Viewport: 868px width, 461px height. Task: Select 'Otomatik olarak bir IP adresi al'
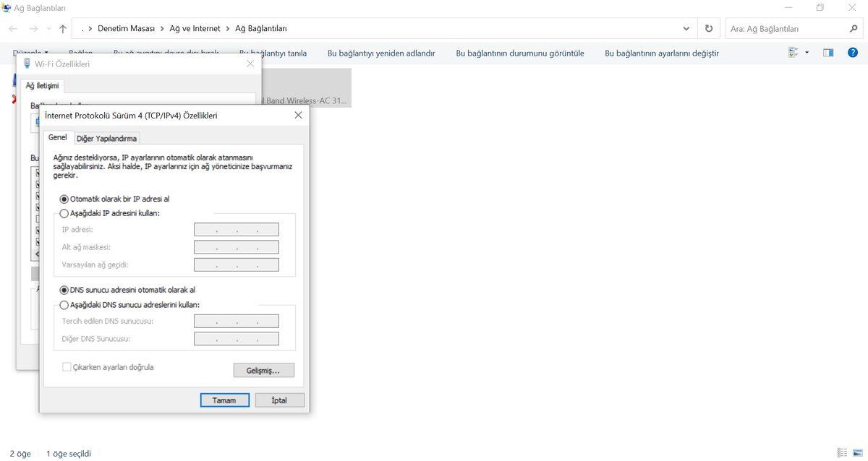(64, 199)
